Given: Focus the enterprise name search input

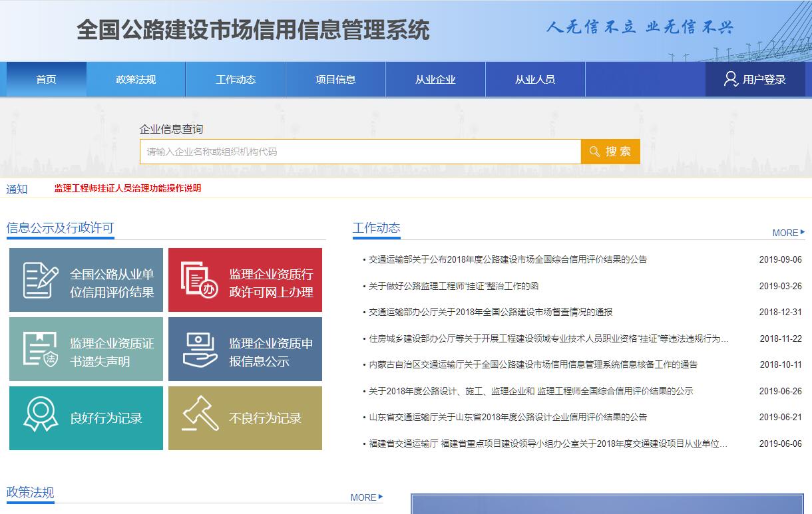Looking at the screenshot, I should click(x=359, y=152).
